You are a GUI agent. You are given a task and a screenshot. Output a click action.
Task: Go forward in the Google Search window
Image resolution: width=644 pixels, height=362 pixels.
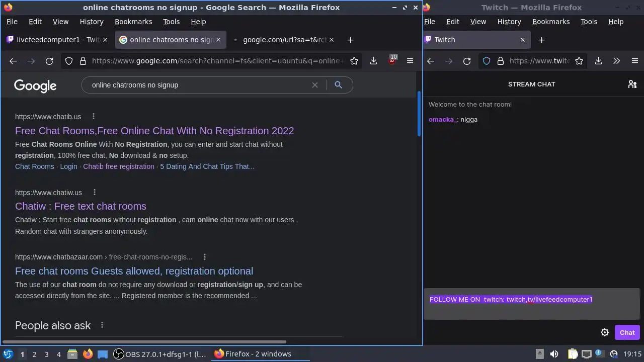(31, 61)
